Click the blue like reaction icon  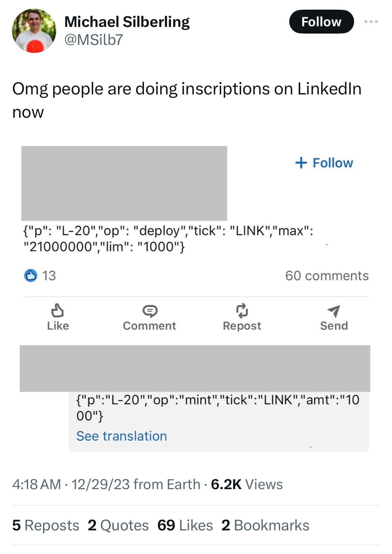click(31, 276)
